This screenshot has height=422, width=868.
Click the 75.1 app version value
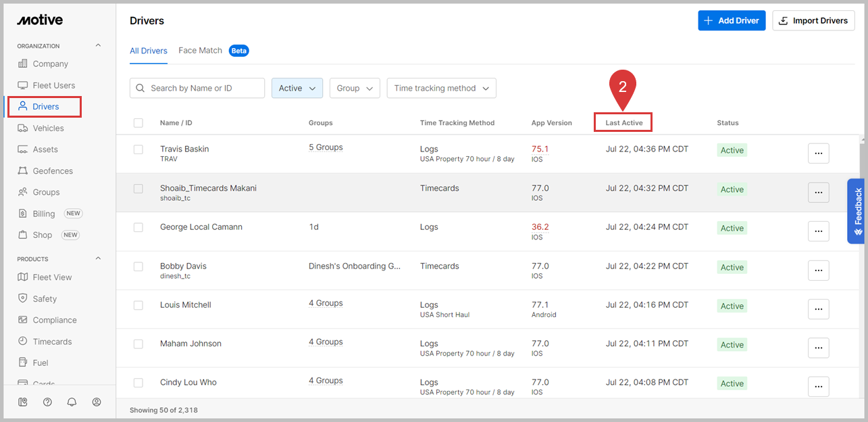point(540,149)
